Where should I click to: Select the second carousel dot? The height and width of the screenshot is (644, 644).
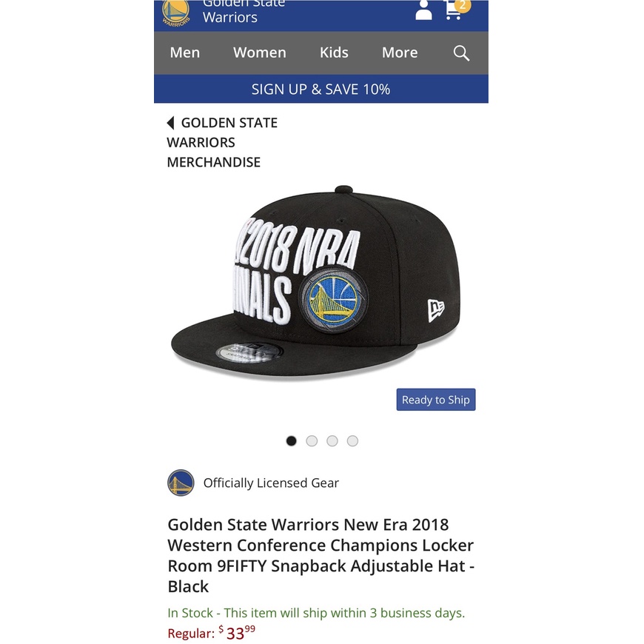pos(312,440)
